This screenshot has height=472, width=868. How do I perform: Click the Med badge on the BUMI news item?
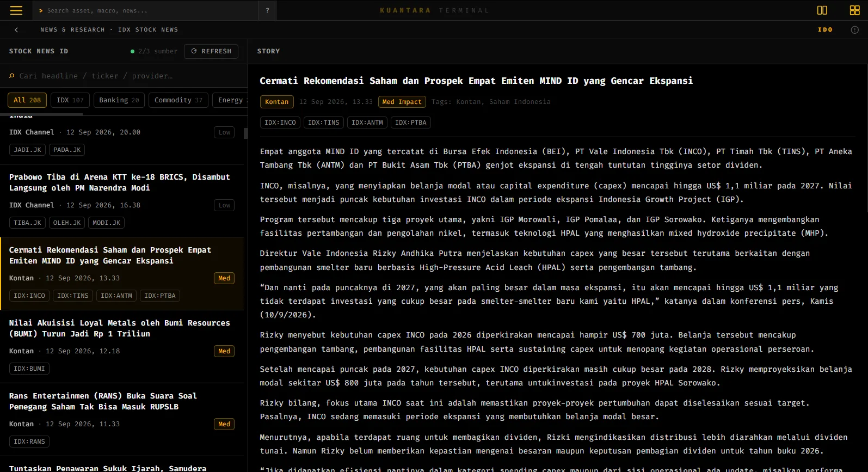point(224,351)
